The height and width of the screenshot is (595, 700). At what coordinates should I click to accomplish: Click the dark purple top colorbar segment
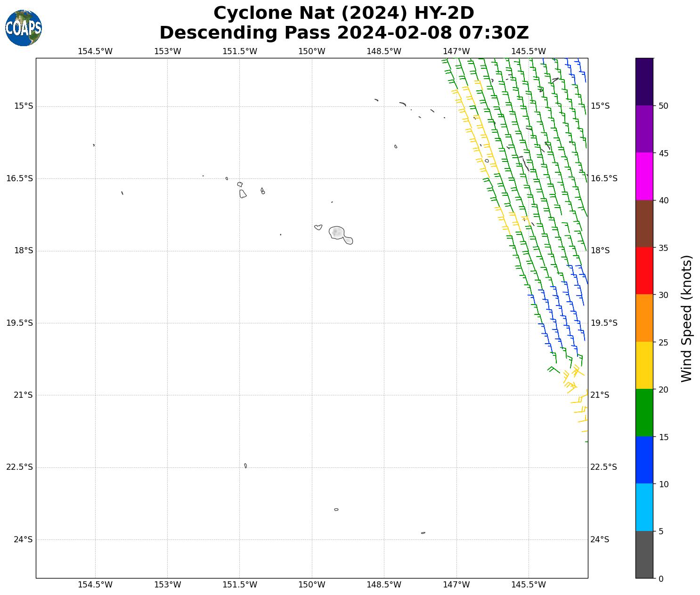click(x=644, y=81)
